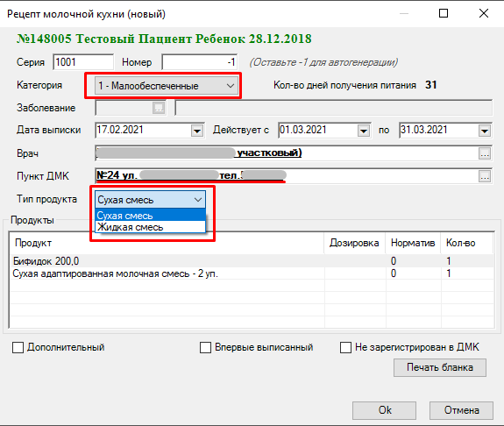Enable the Дополнительный checkbox
The image size is (504, 426).
click(x=18, y=348)
